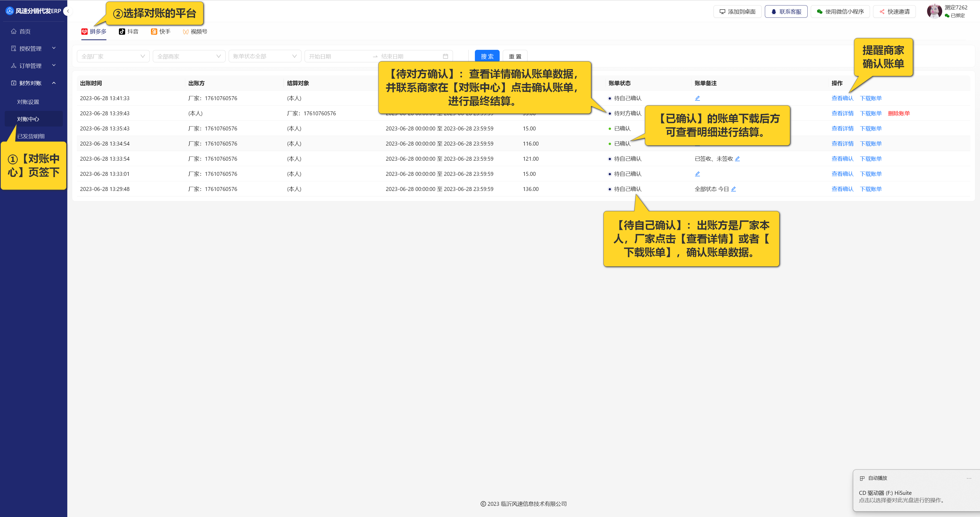Edit remark for the 13:41:33 bill
The image size is (980, 517).
(697, 98)
